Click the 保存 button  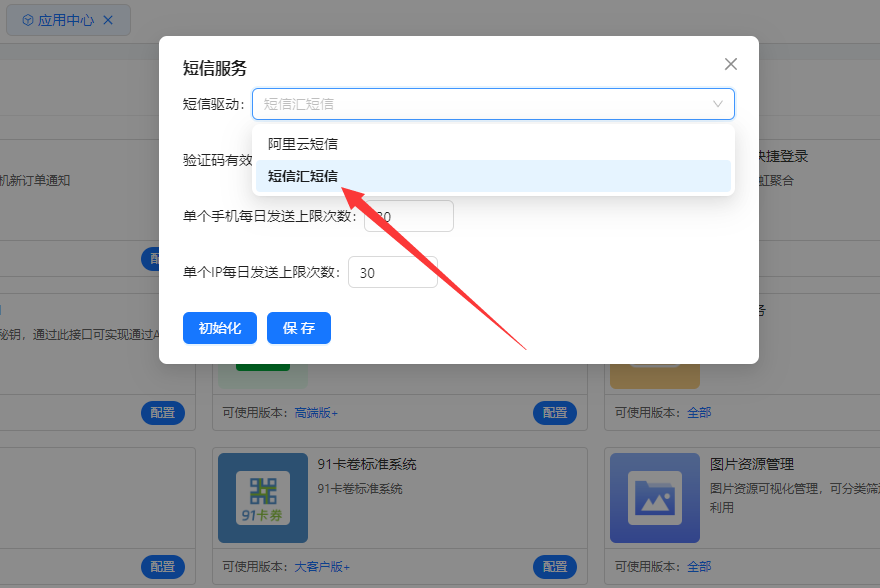click(298, 328)
